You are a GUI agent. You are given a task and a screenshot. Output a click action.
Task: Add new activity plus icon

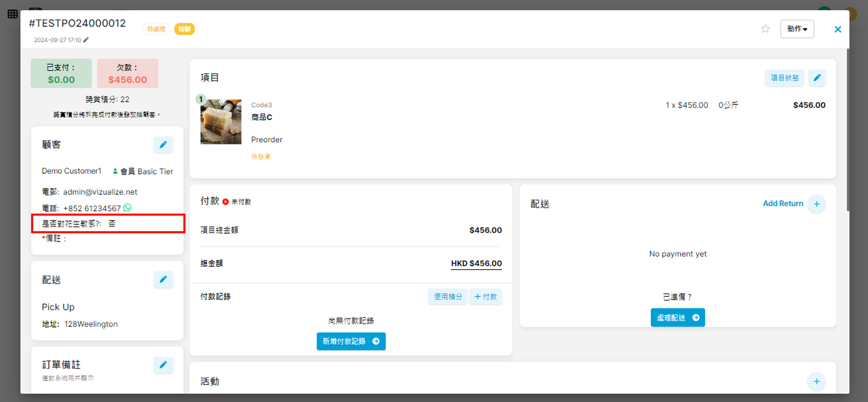pos(816,382)
